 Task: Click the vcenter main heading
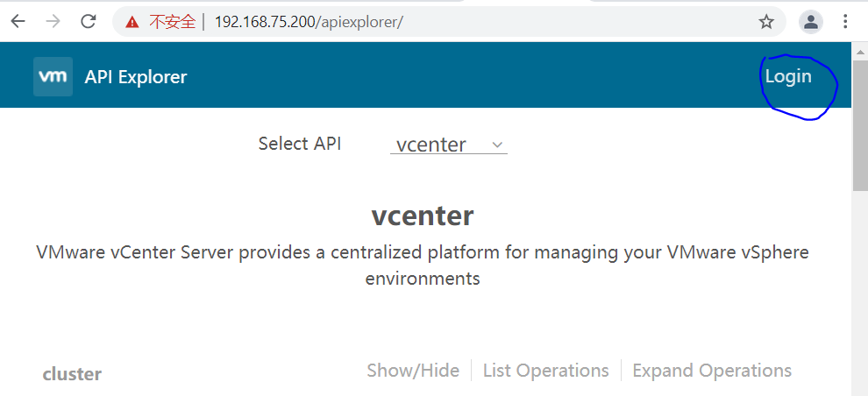[423, 216]
